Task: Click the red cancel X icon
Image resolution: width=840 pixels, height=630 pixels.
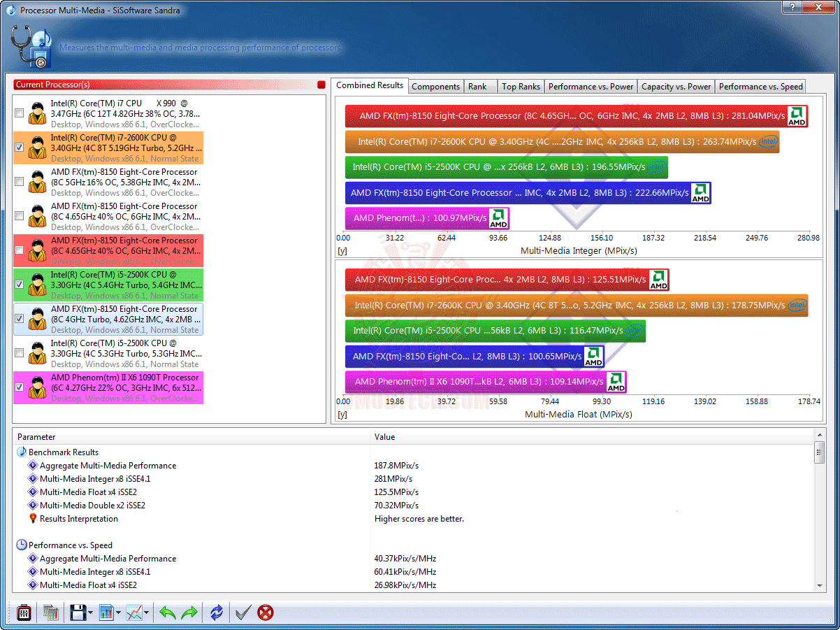Action: [266, 613]
